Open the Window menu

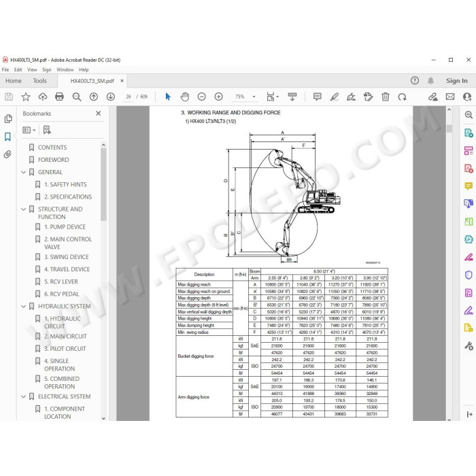tap(65, 69)
